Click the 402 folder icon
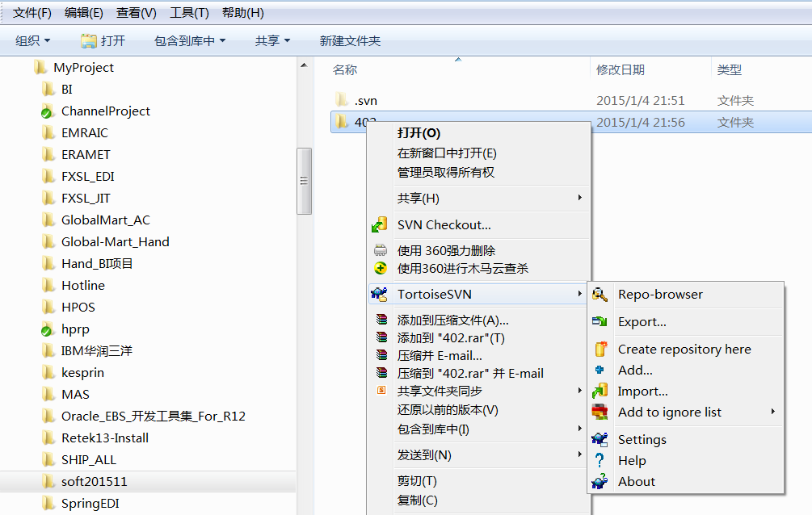812x515 pixels. (x=341, y=122)
